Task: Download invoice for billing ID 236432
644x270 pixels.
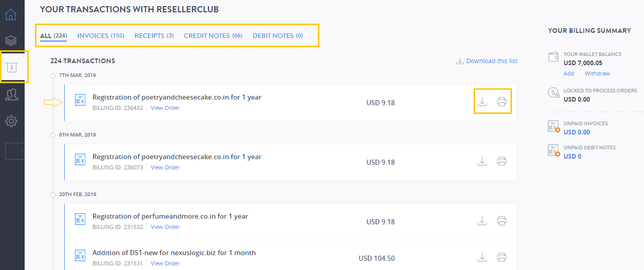Action: point(482,102)
